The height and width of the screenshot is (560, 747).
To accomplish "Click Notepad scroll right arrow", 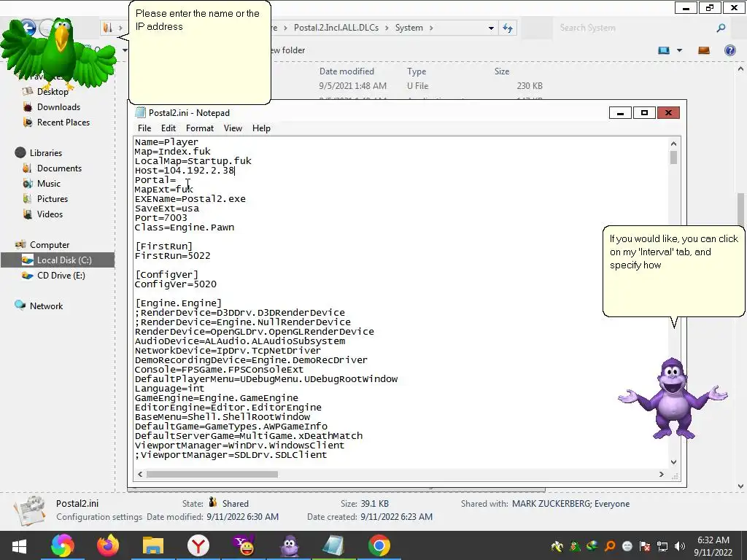I will pos(661,474).
